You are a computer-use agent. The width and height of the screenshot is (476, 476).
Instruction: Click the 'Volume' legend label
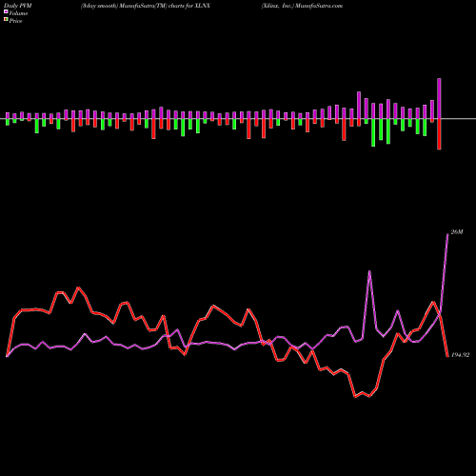pos(18,13)
